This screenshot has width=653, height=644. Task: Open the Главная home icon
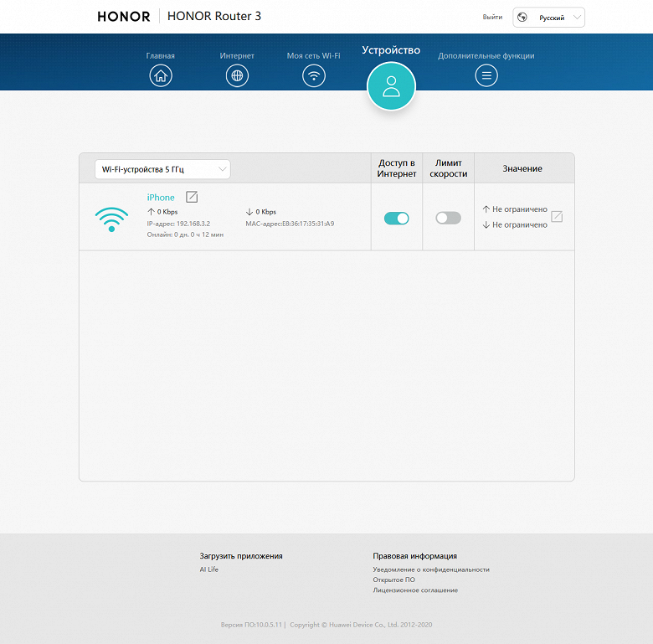(161, 76)
